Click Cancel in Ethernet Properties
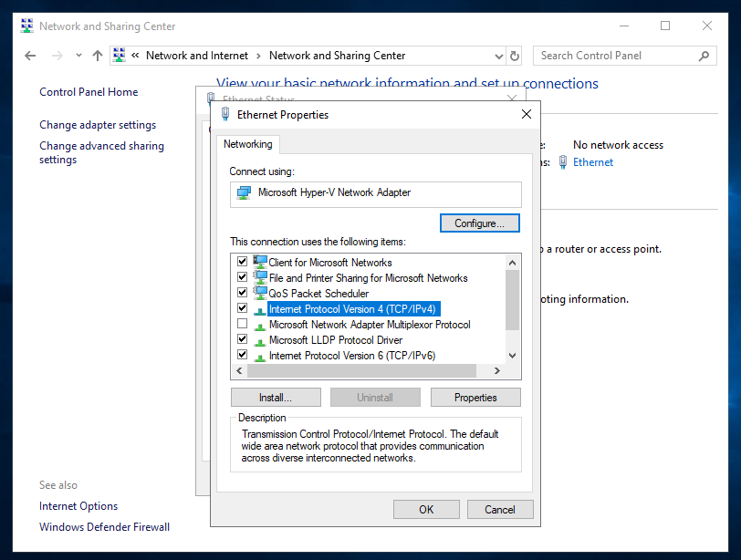The width and height of the screenshot is (741, 560). (500, 510)
